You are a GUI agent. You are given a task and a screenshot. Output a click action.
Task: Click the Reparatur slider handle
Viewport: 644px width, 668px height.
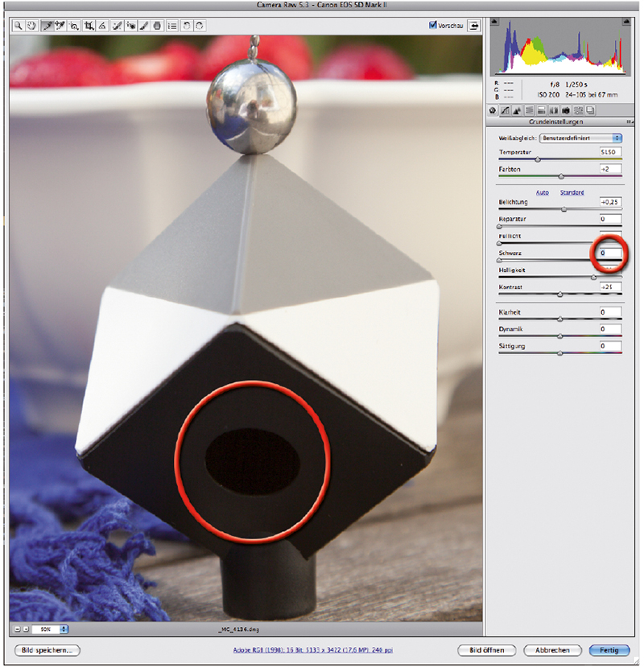click(x=500, y=226)
